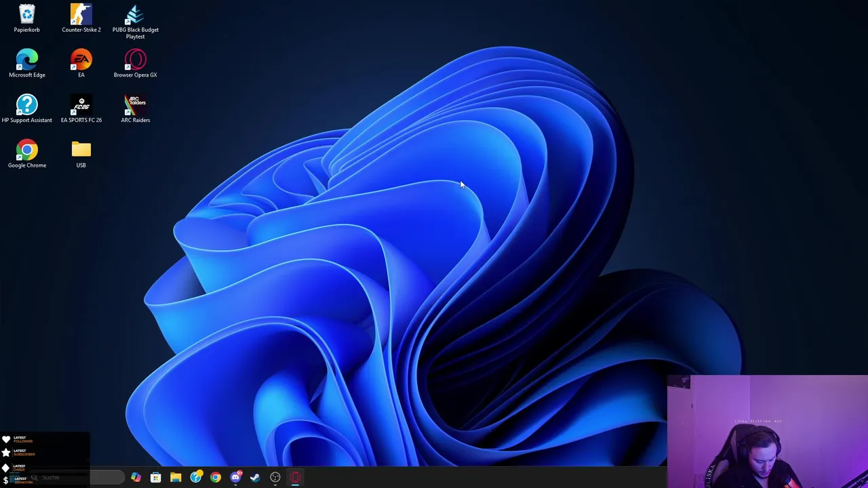Select the Browser Opera GX desktop shortcut
This screenshot has height=488, width=868.
coord(136,64)
